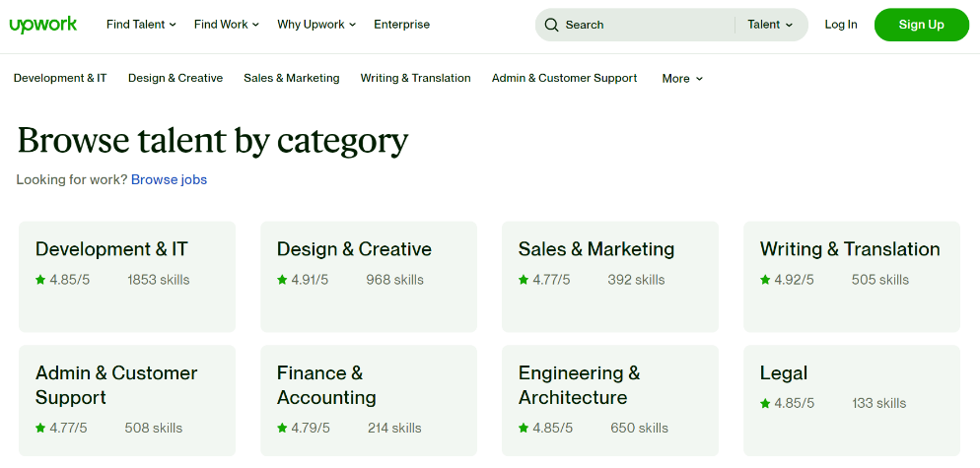Select Design & Creative in category bar
Viewport: 980px width, 468px height.
click(175, 78)
